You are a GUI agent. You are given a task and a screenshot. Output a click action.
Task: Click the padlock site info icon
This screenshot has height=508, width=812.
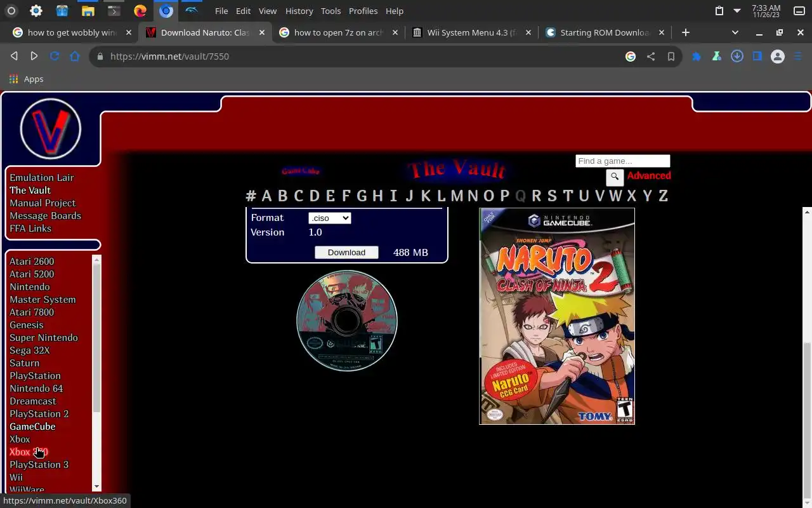click(100, 57)
